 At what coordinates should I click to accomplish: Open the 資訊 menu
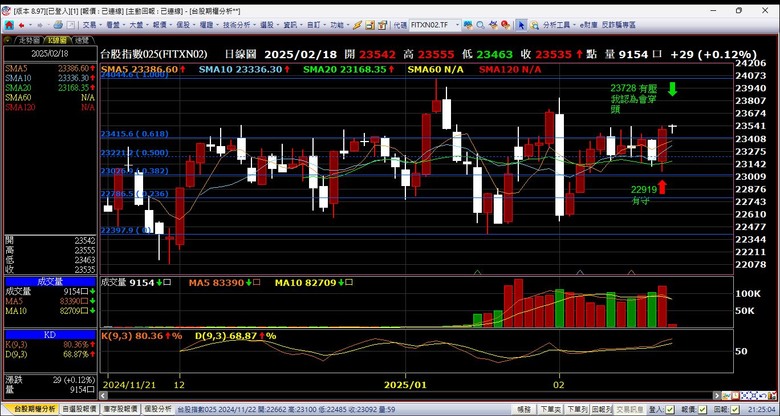coord(292,25)
